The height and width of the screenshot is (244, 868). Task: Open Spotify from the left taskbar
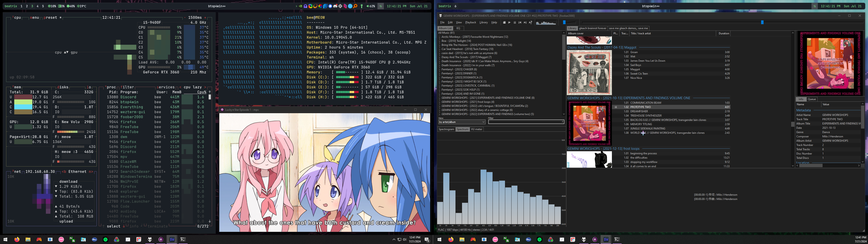106,239
